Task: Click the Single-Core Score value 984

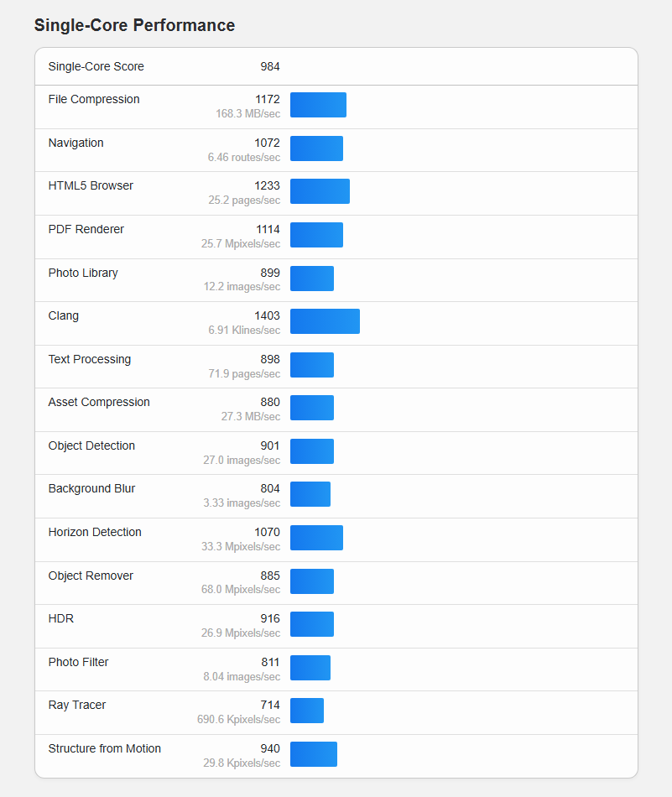Action: coord(269,66)
